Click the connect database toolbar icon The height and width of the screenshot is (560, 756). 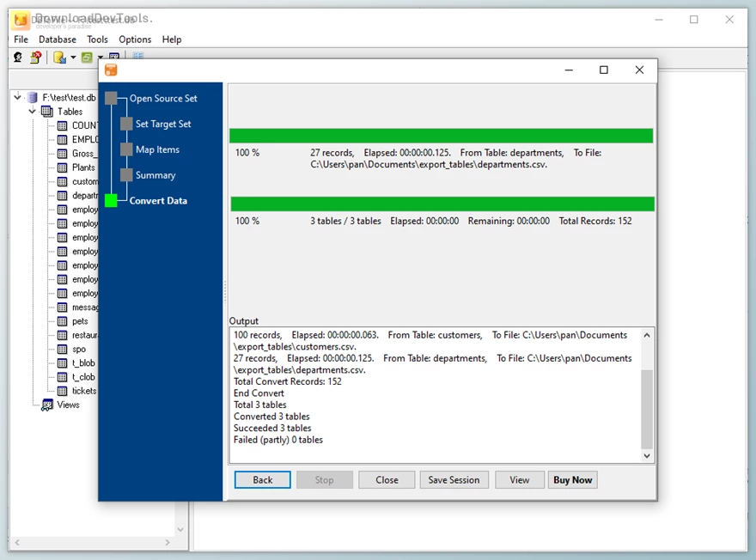pos(18,57)
